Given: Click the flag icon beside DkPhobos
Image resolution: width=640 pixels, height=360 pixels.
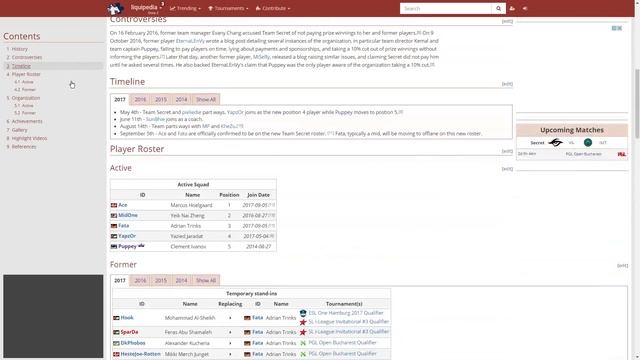Looking at the screenshot, I should point(116,343).
